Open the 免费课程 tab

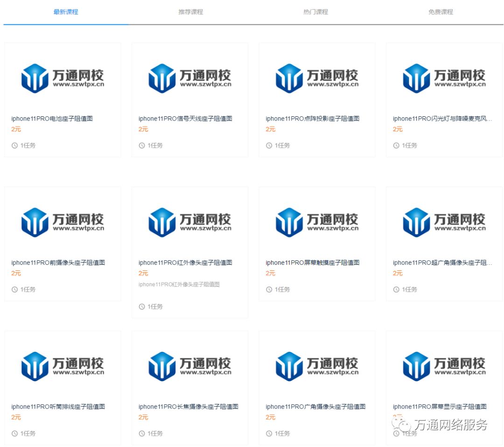pos(441,12)
